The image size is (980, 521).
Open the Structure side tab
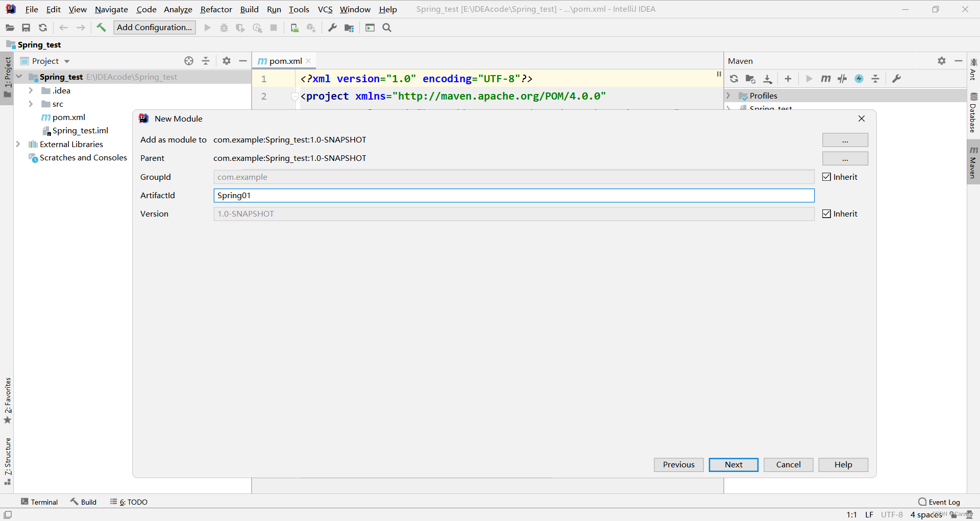click(x=8, y=461)
